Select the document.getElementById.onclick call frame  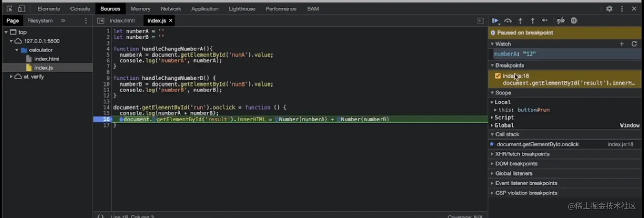[x=538, y=144]
